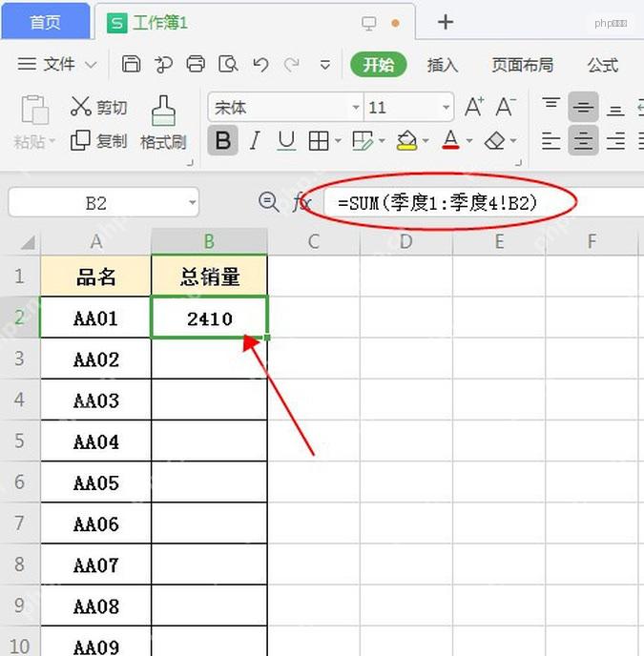The width and height of the screenshot is (644, 656).
Task: Select cell B2 containing 2410
Action: (209, 318)
